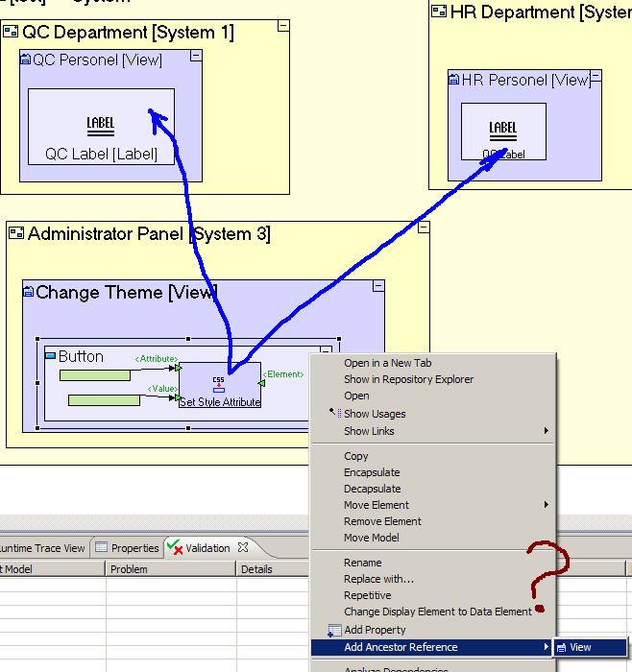
Task: Click the Add Property icon
Action: click(334, 631)
